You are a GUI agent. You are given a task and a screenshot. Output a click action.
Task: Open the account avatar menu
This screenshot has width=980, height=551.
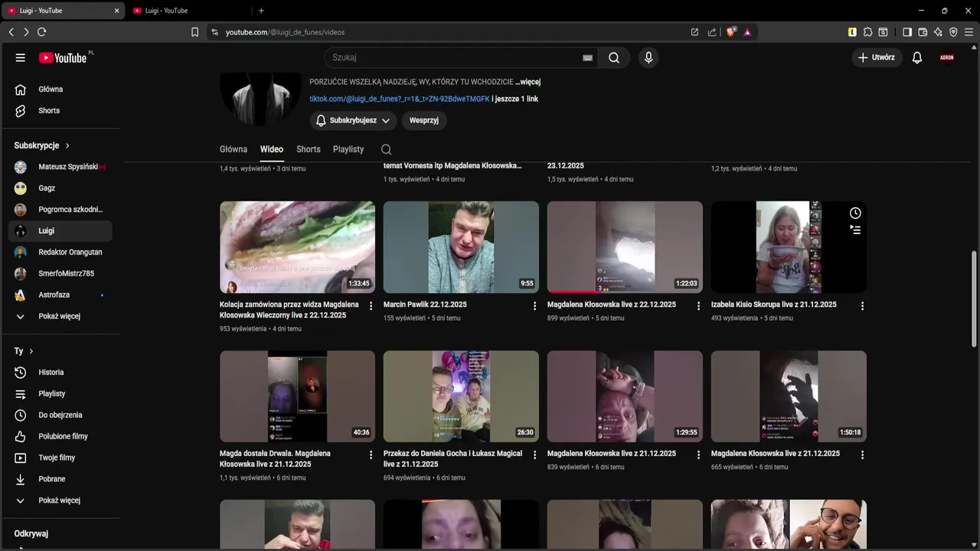[x=947, y=57]
